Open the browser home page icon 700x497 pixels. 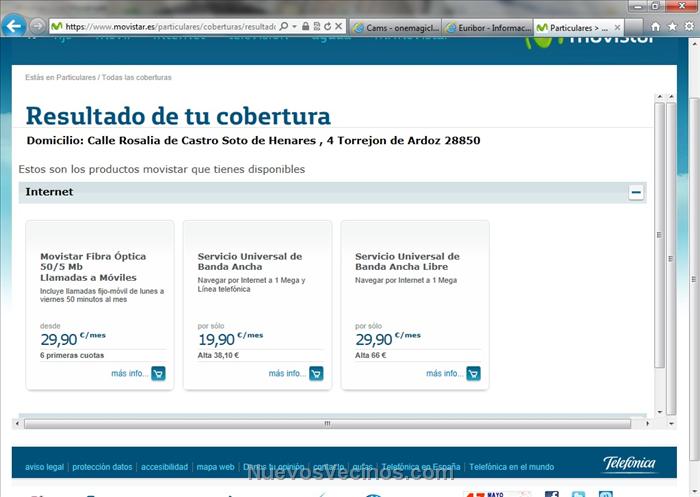655,27
